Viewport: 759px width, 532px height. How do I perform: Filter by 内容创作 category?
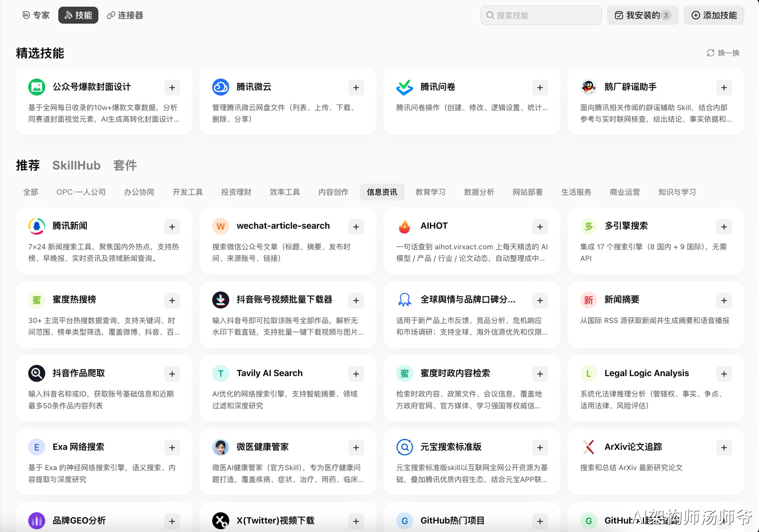pyautogui.click(x=333, y=192)
